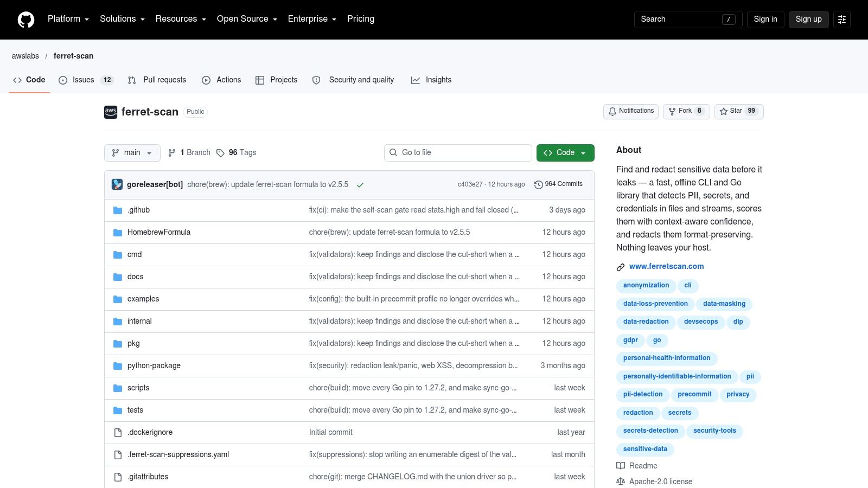
Task: Open Notifications bell button
Action: [x=631, y=111]
